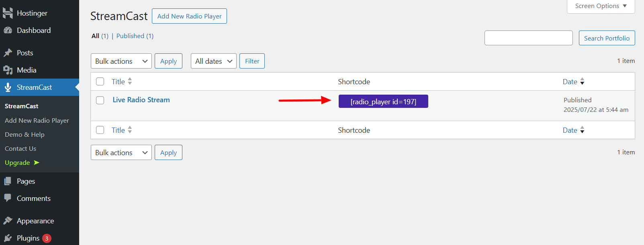Click the Posts pushpin icon
The image size is (644, 245).
9,53
